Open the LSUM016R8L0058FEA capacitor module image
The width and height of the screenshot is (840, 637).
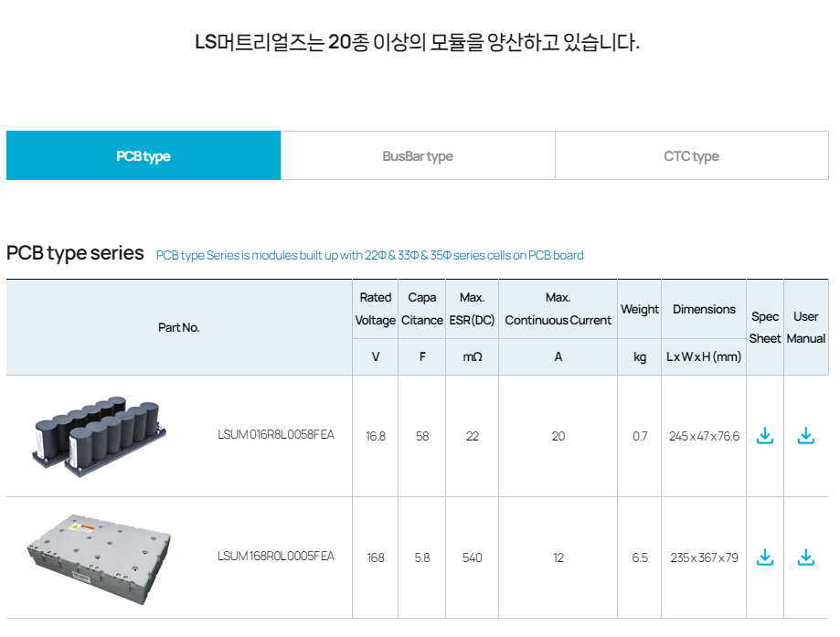(x=99, y=436)
